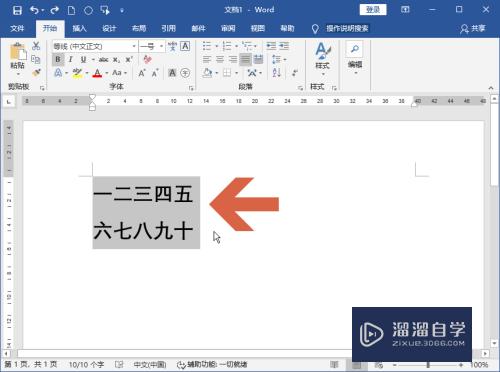
Task: Switch to the Design tab
Action: (x=109, y=28)
